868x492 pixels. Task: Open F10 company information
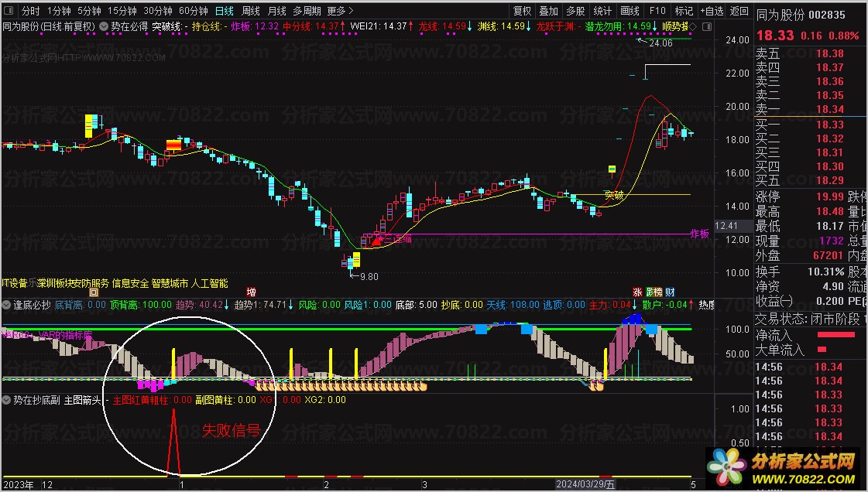click(x=657, y=11)
